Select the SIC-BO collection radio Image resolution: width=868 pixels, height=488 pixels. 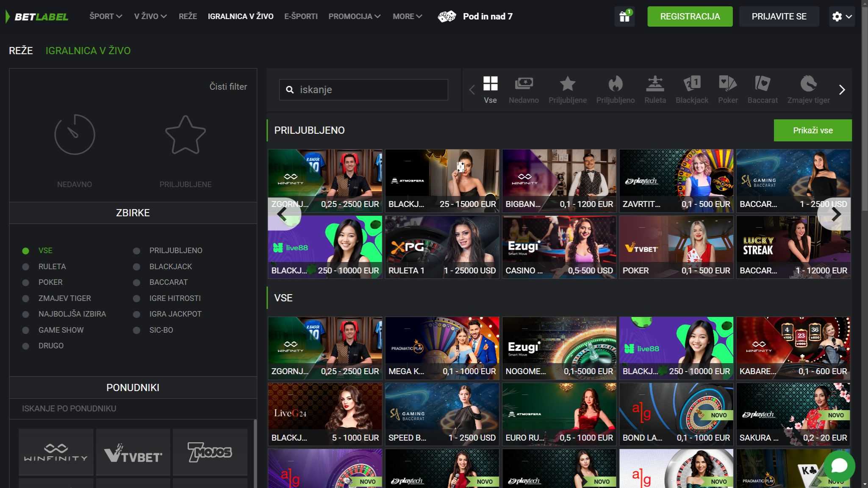point(136,330)
